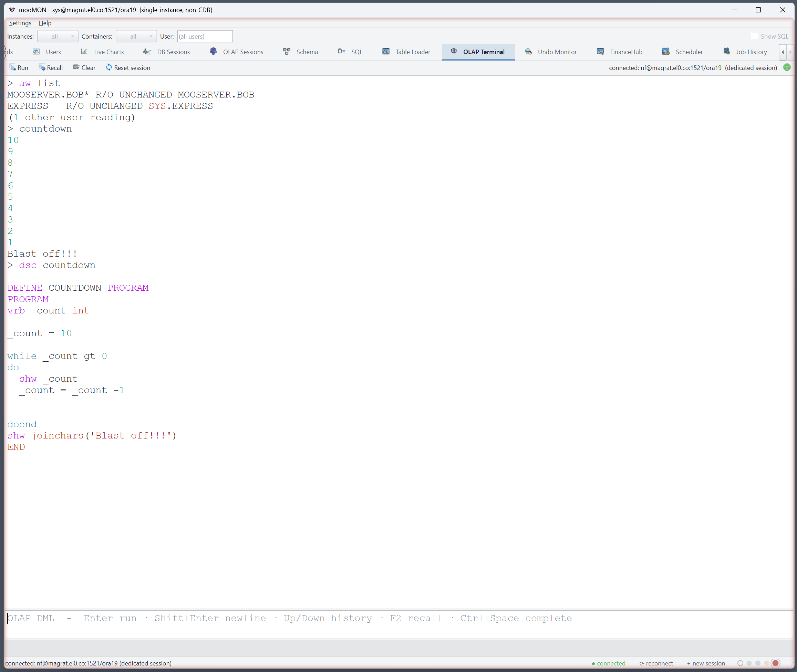This screenshot has width=797, height=672.
Task: Click the green connected status indicator
Action: pyautogui.click(x=608, y=663)
